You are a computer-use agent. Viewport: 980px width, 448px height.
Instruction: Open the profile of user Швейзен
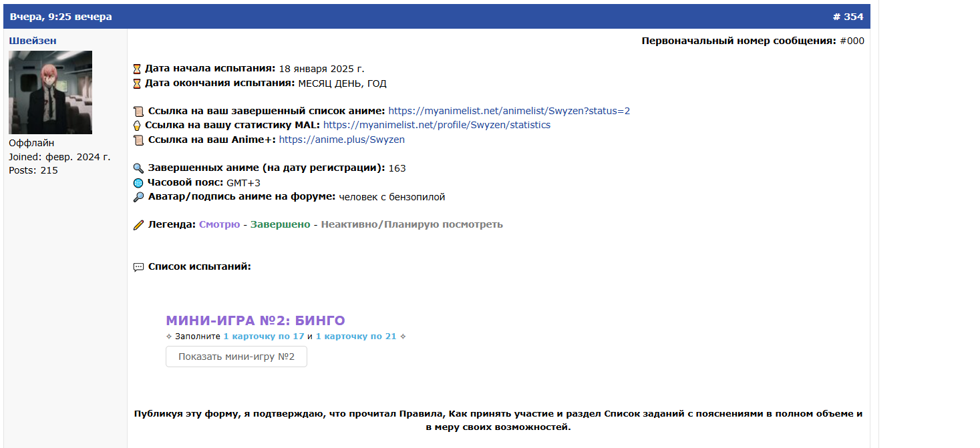32,41
